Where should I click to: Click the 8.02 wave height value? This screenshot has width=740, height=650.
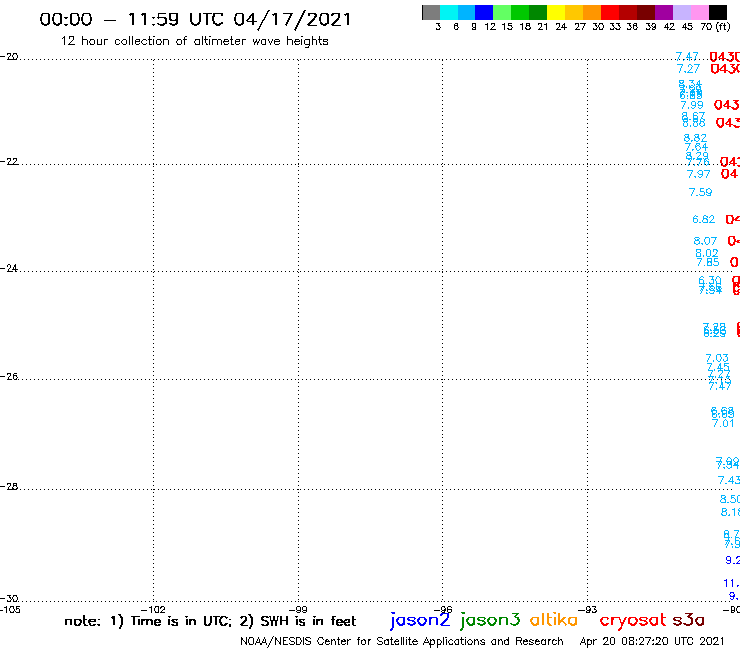tap(707, 253)
